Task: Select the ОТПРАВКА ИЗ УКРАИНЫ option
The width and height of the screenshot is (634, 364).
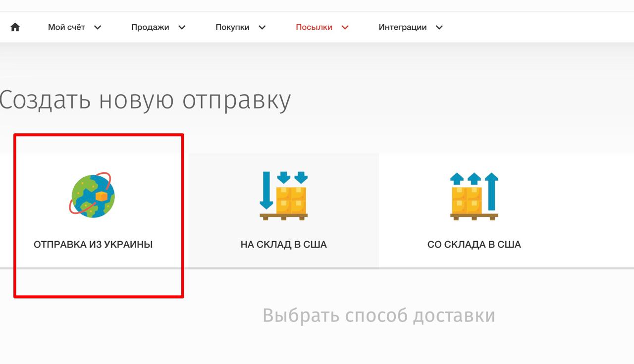Action: click(x=94, y=244)
